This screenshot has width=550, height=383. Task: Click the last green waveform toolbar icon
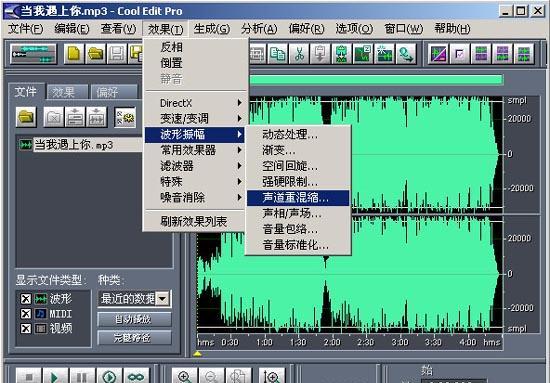pyautogui.click(x=524, y=54)
